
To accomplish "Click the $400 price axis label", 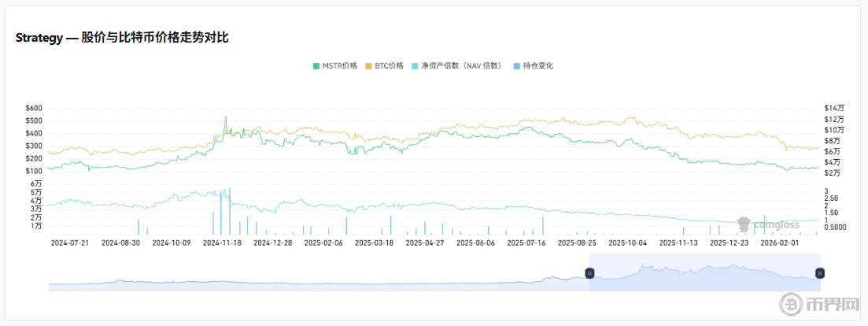I will pos(34,133).
